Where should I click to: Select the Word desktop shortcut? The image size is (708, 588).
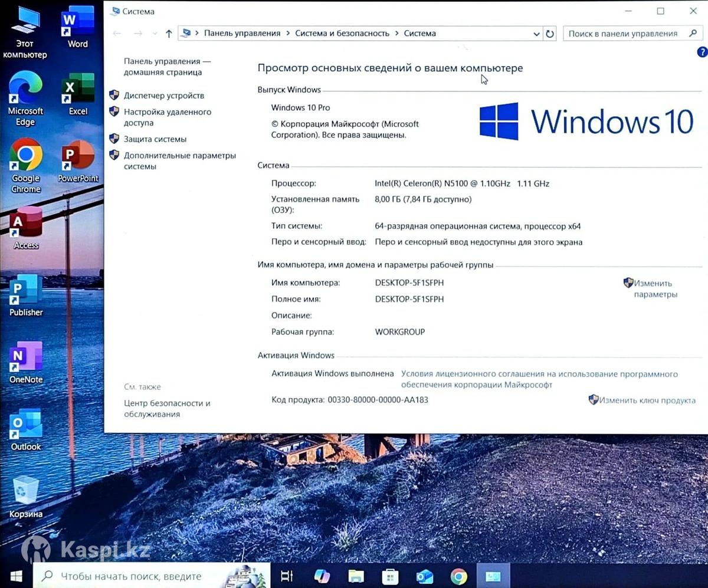point(77,27)
